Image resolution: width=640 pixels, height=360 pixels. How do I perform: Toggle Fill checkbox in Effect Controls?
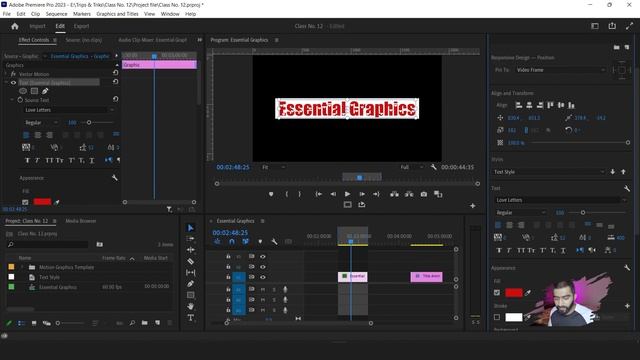click(x=25, y=202)
